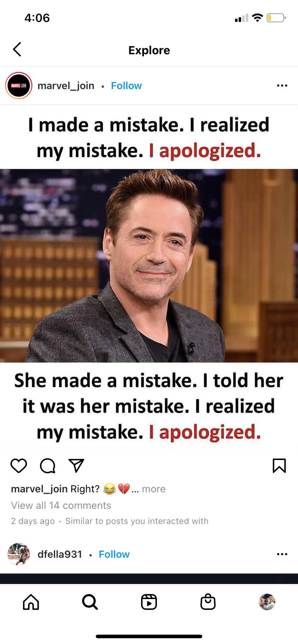Open the Shop bag icon
Image resolution: width=298 pixels, height=644 pixels.
click(208, 602)
